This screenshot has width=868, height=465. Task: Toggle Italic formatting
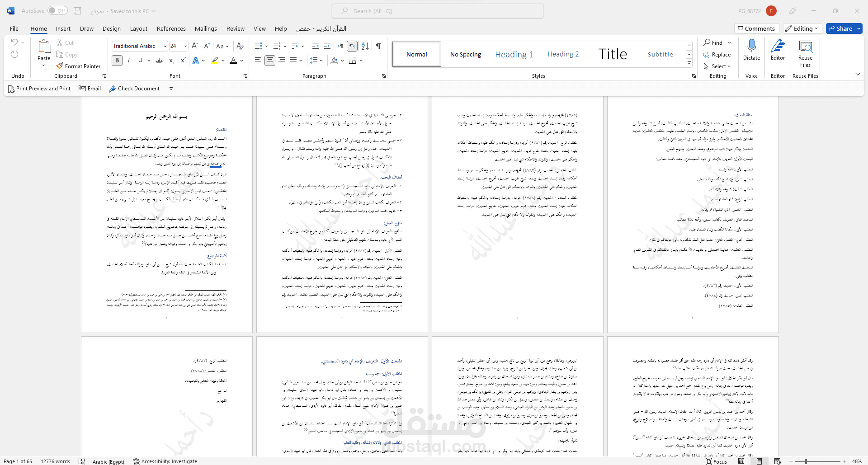pyautogui.click(x=129, y=60)
